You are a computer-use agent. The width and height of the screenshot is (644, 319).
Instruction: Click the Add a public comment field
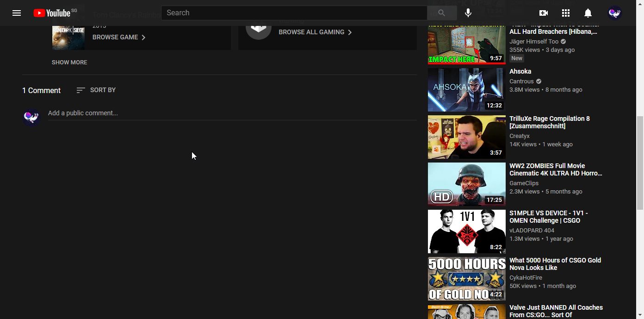231,113
